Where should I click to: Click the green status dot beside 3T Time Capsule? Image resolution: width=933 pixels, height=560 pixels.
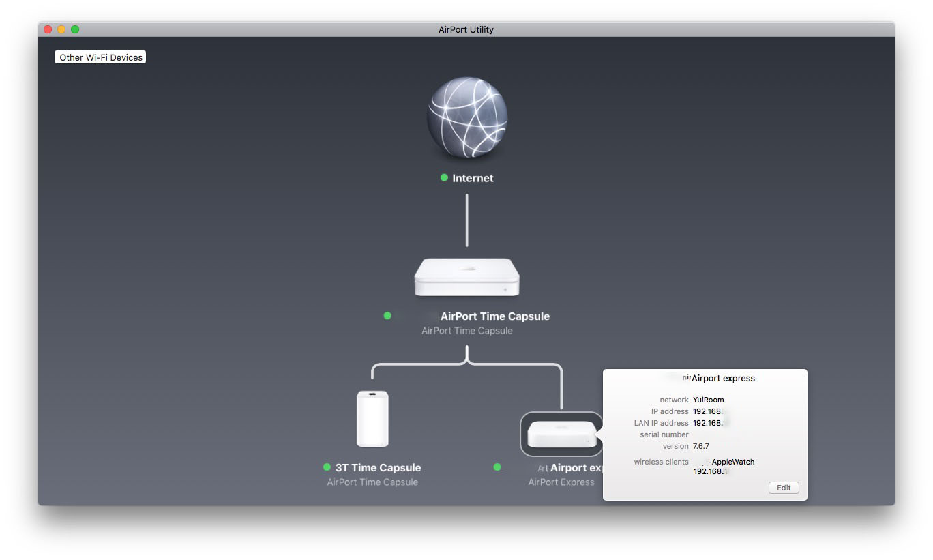[327, 467]
